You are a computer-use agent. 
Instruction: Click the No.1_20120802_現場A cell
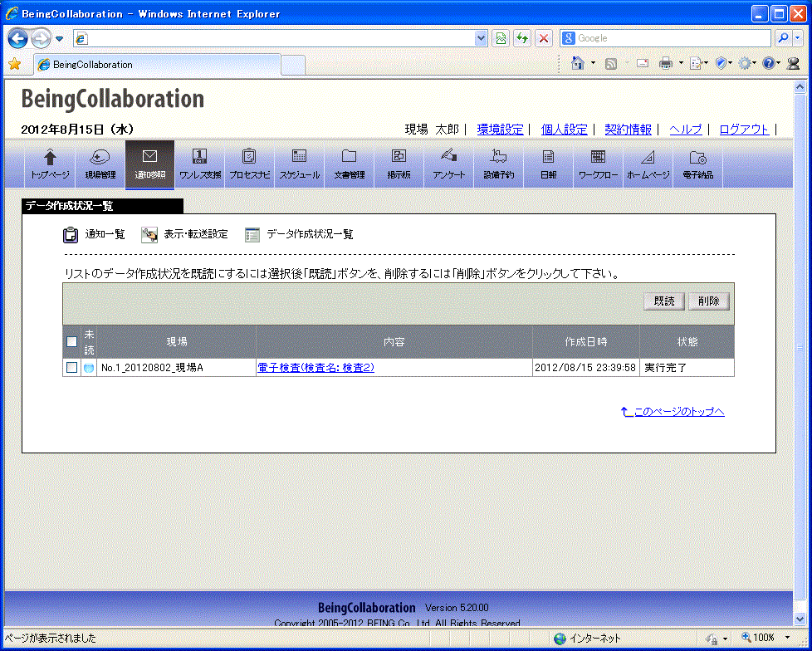coord(177,368)
